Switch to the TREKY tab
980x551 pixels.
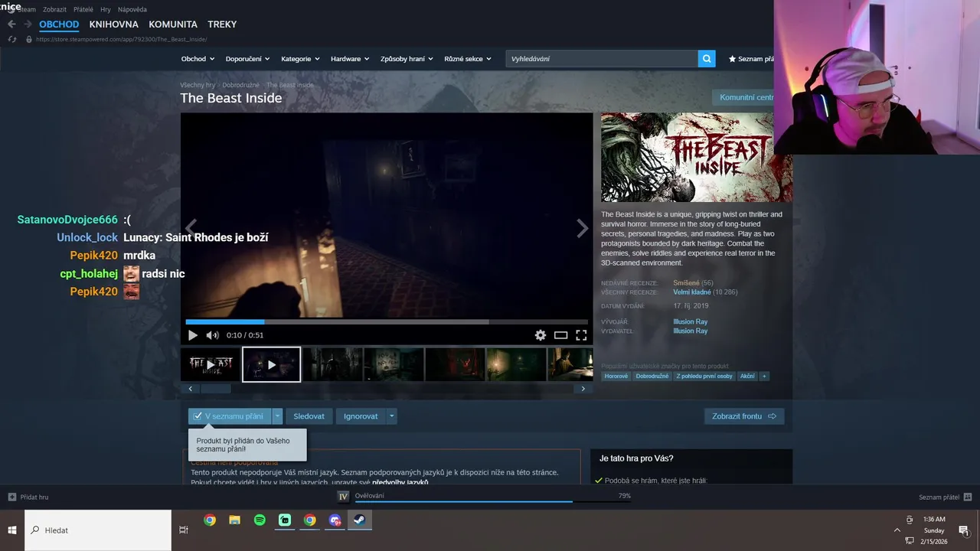click(x=222, y=24)
